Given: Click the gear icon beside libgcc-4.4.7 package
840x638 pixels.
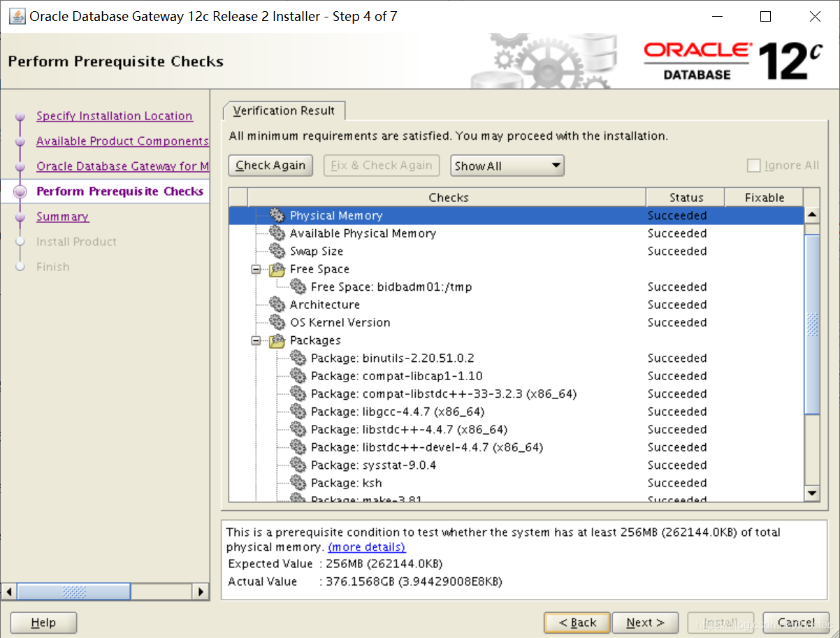Looking at the screenshot, I should pyautogui.click(x=298, y=412).
